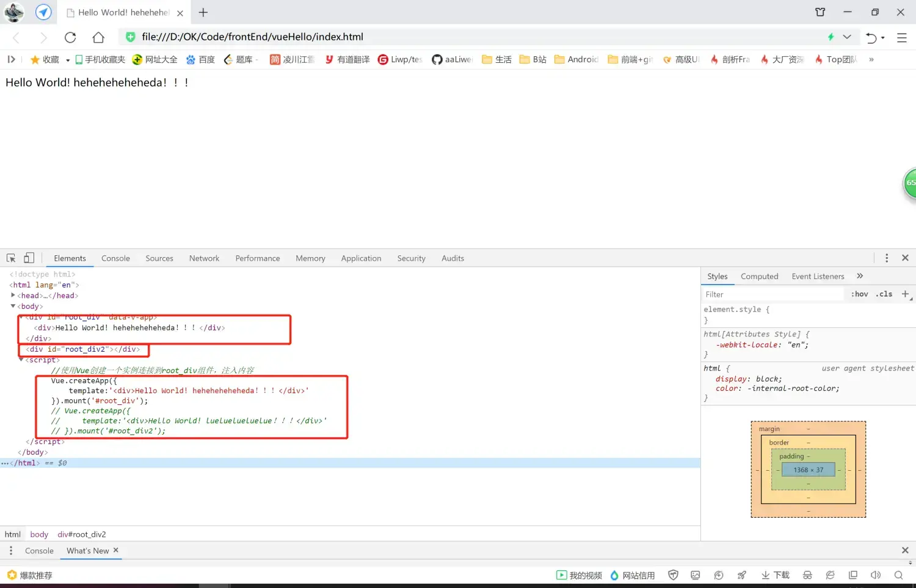Click the magnifier zoom icon in status bar
Image resolution: width=916 pixels, height=588 pixels.
pyautogui.click(x=898, y=575)
